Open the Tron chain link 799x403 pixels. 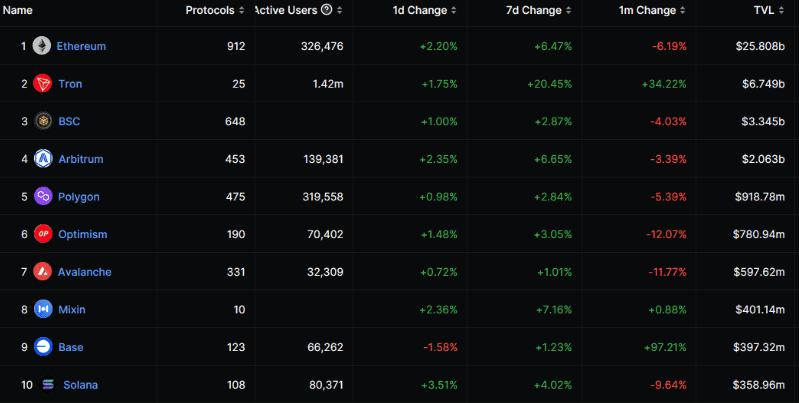tap(70, 84)
